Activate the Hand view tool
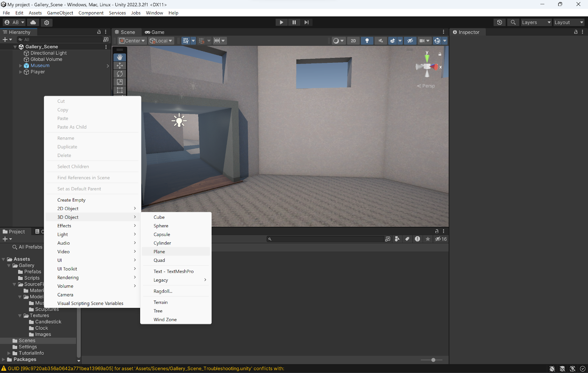Image resolution: width=588 pixels, height=373 pixels. pos(120,57)
